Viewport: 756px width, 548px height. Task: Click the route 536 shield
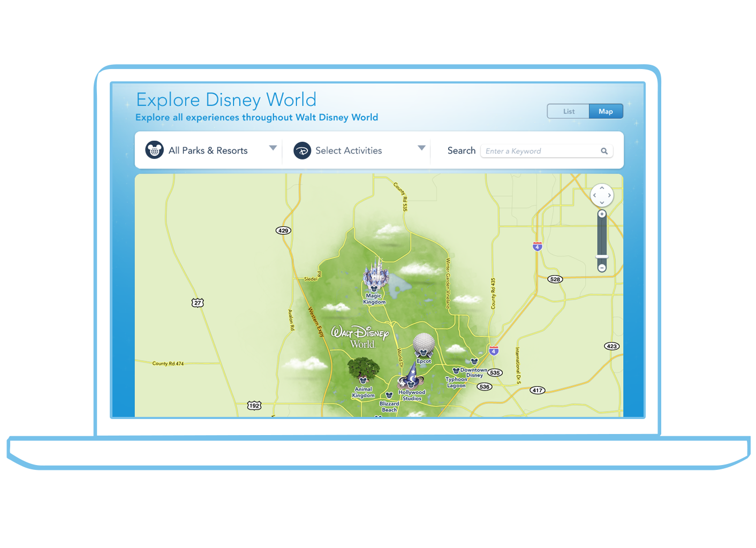pos(485,386)
